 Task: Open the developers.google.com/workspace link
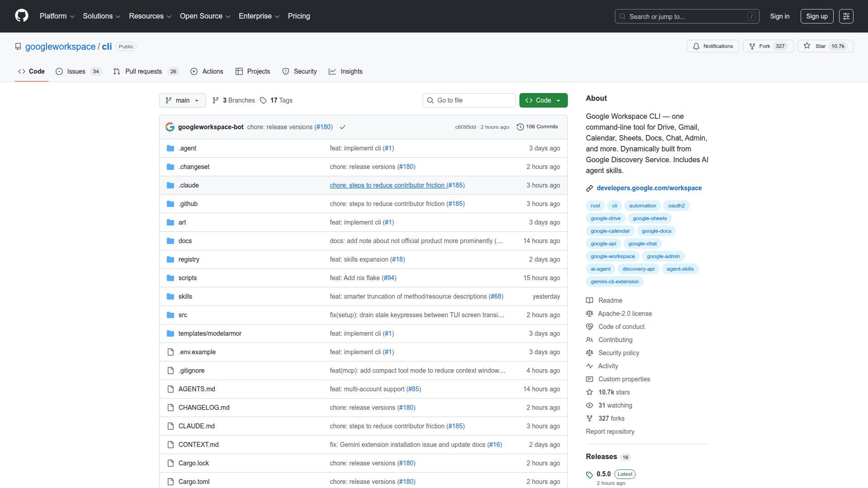(x=649, y=188)
